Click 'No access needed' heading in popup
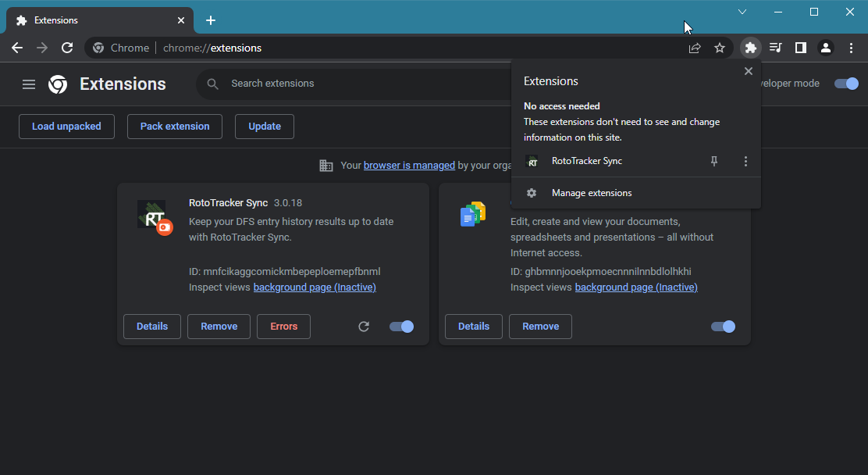868x475 pixels. (562, 106)
